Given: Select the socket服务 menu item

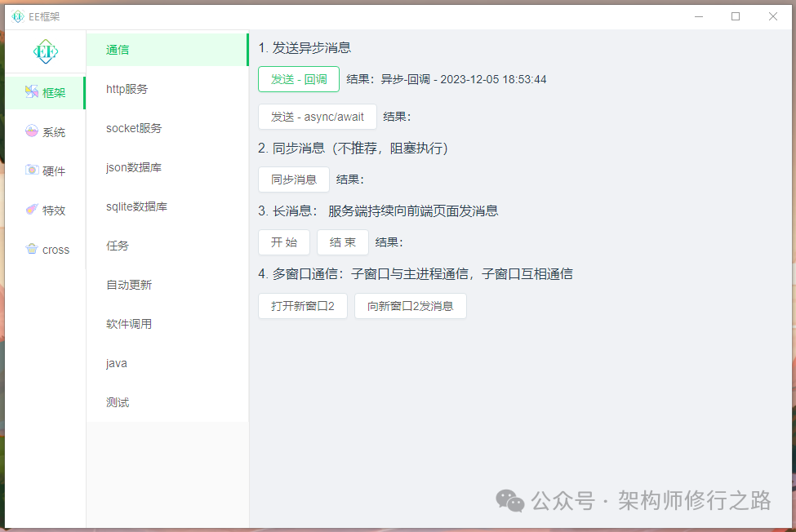Looking at the screenshot, I should pos(167,128).
